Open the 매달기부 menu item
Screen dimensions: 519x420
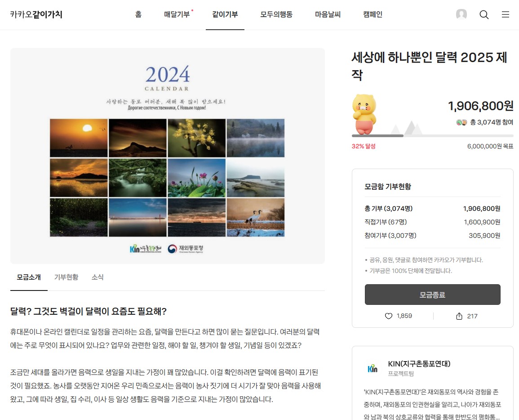pos(177,14)
